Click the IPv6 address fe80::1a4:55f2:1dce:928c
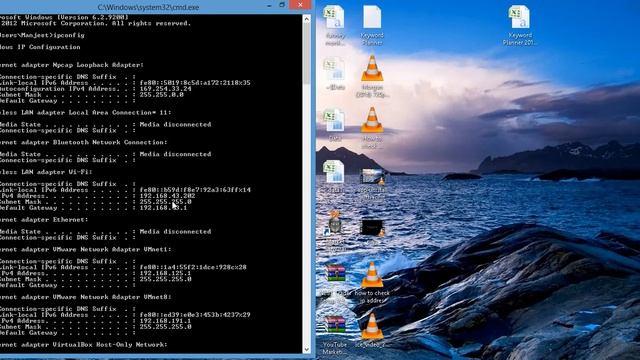The height and width of the screenshot is (360, 640). tap(193, 267)
